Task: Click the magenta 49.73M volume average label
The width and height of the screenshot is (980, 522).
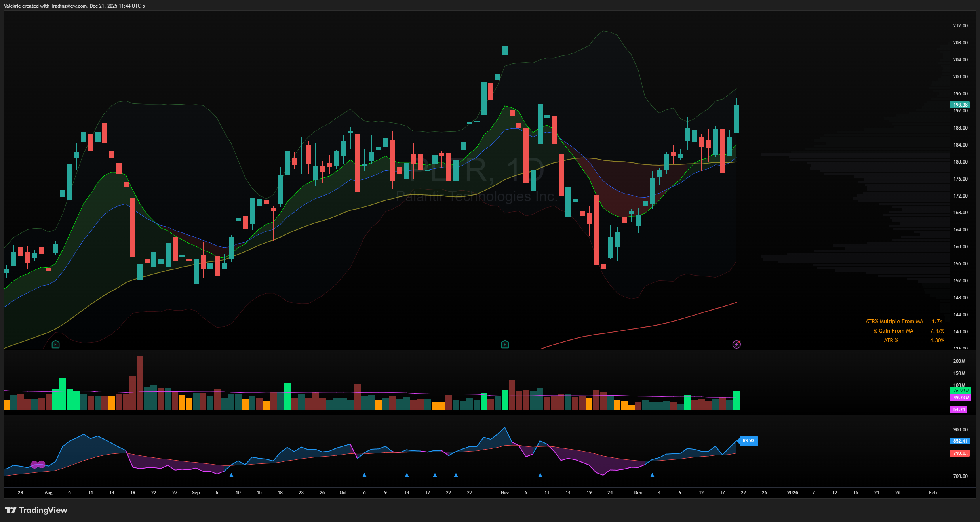Action: [x=960, y=397]
